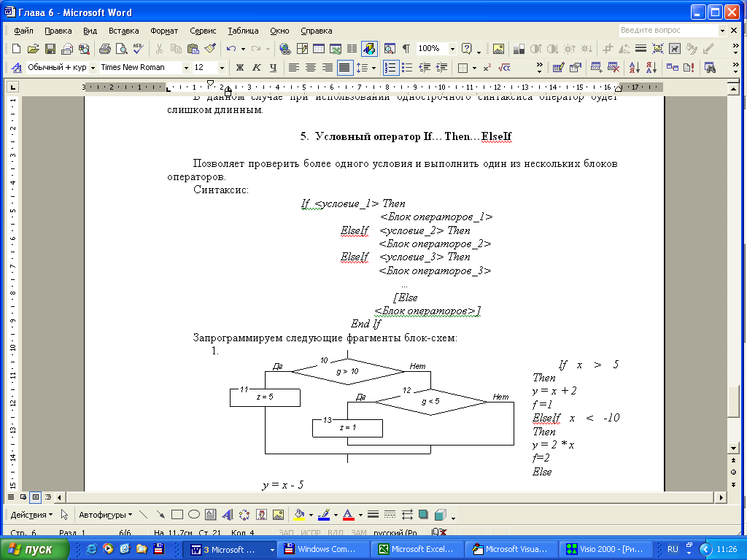Toggle the numbered list
The image size is (747, 560).
391,68
